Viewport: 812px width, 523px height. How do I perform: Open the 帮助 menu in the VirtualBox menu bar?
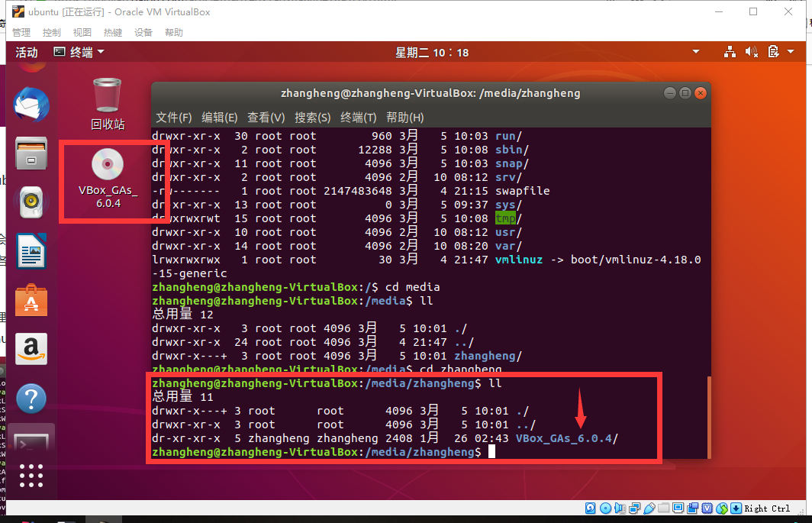click(x=174, y=32)
